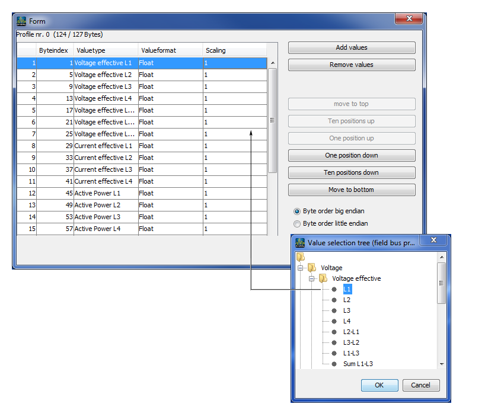The image size is (504, 420).
Task: Click the bullet icon beside L3-L2
Action: [333, 342]
